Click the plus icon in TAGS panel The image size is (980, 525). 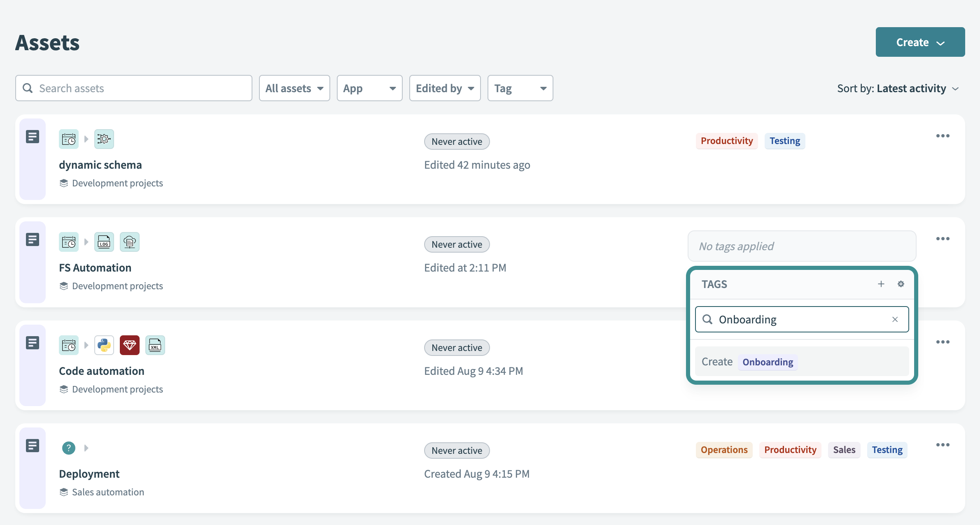coord(881,284)
